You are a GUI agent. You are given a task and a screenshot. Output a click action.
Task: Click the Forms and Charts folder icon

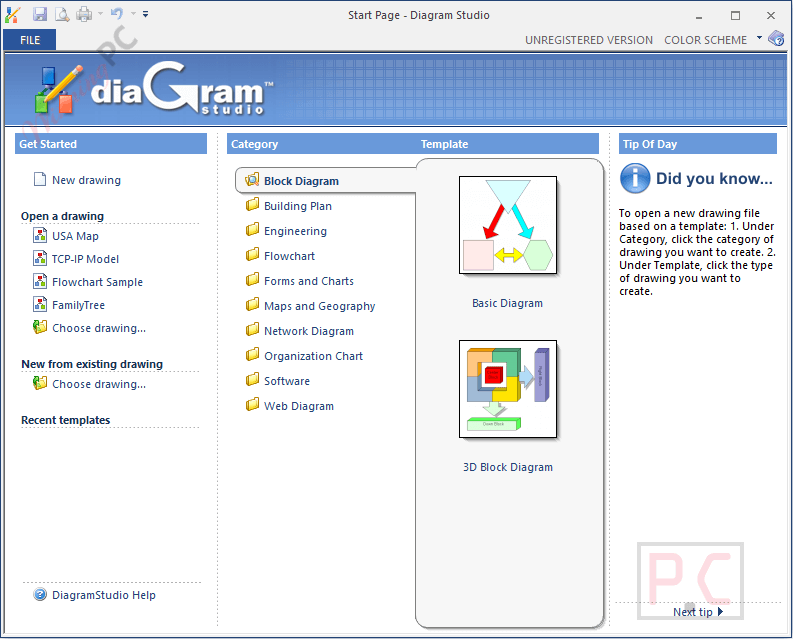pos(252,280)
